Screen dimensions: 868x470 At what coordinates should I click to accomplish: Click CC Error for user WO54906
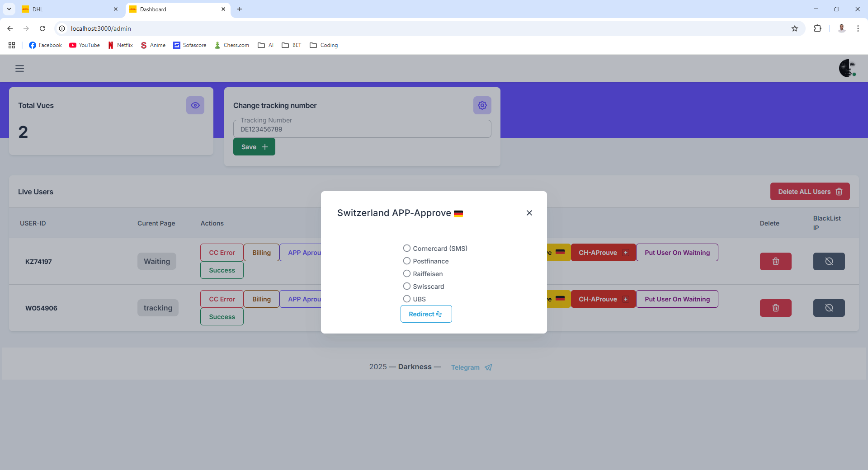tap(222, 299)
